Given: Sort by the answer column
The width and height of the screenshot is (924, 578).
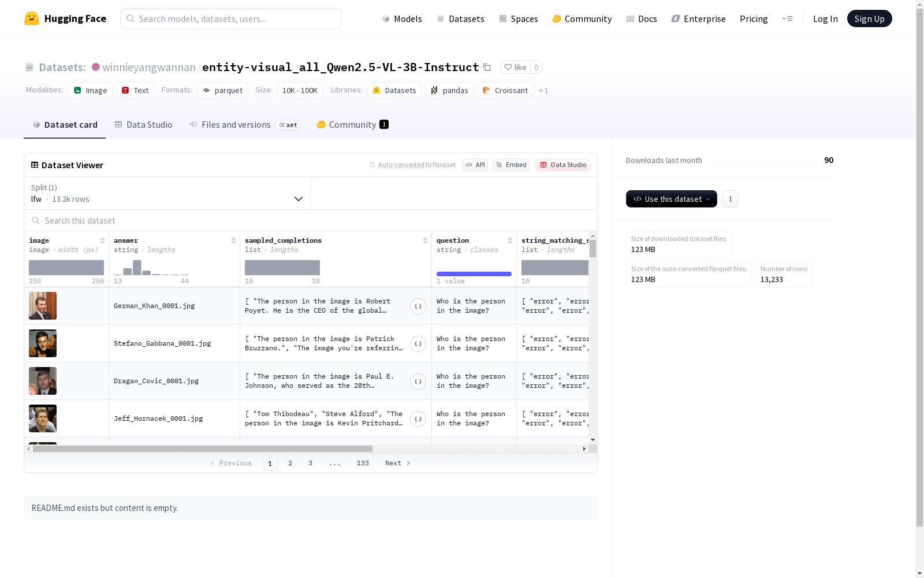Looking at the screenshot, I should pos(233,240).
